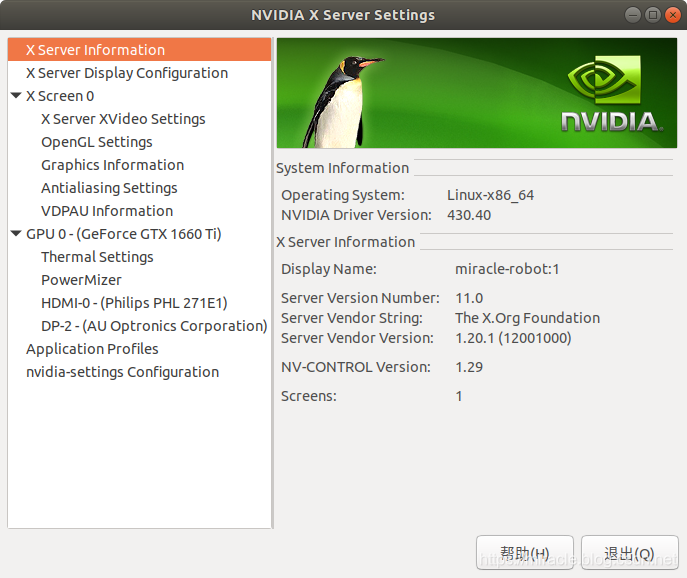687x578 pixels.
Task: Click the NVIDIA Driver Version label
Action: click(356, 215)
